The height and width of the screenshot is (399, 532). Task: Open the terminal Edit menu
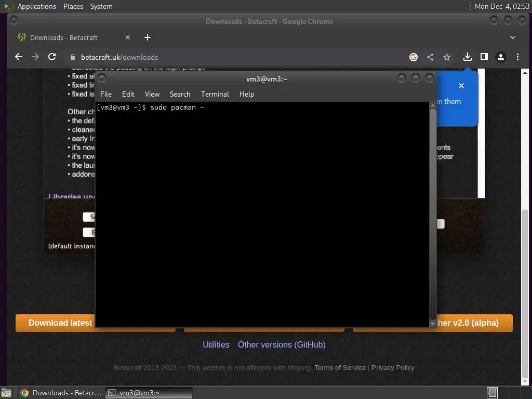click(x=128, y=95)
